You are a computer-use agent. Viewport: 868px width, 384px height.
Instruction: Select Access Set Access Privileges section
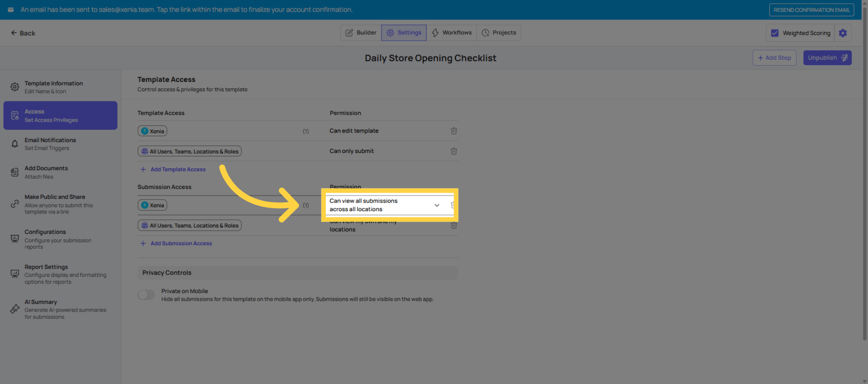(61, 115)
